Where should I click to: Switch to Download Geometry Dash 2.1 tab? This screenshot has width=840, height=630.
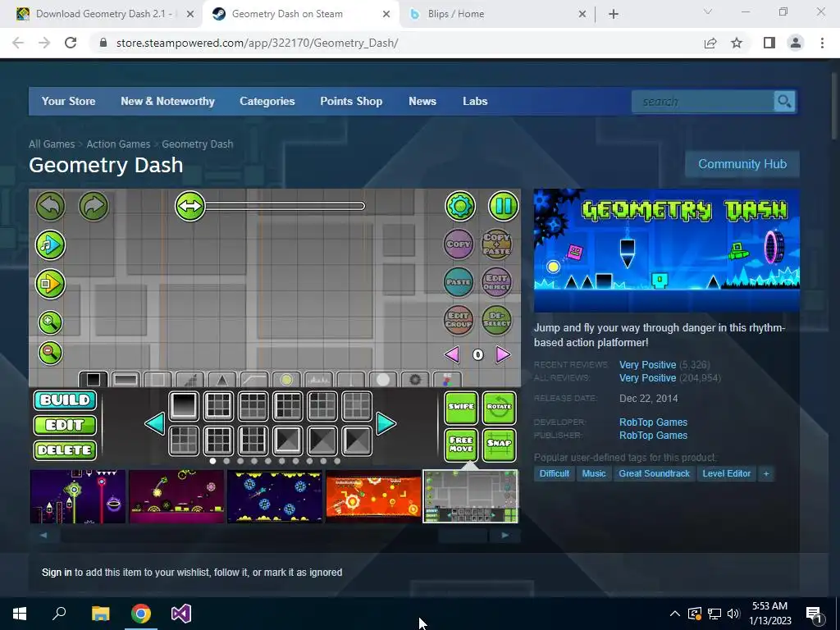(104, 14)
